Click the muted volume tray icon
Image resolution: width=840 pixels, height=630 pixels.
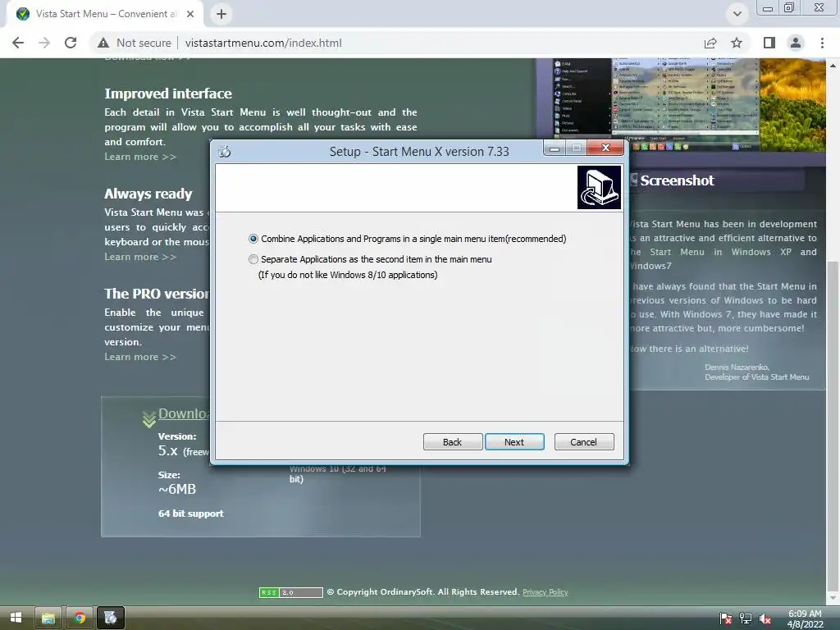765,619
